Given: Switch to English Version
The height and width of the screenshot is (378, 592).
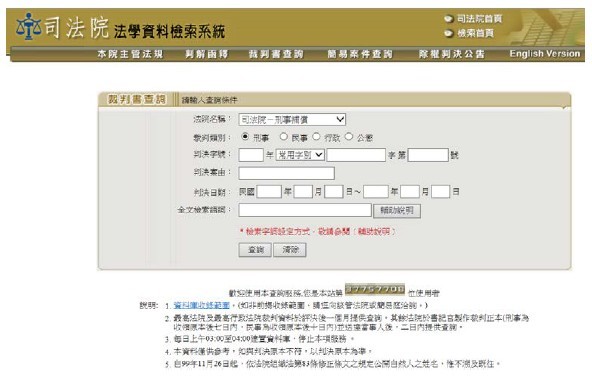Looking at the screenshot, I should pyautogui.click(x=544, y=54).
